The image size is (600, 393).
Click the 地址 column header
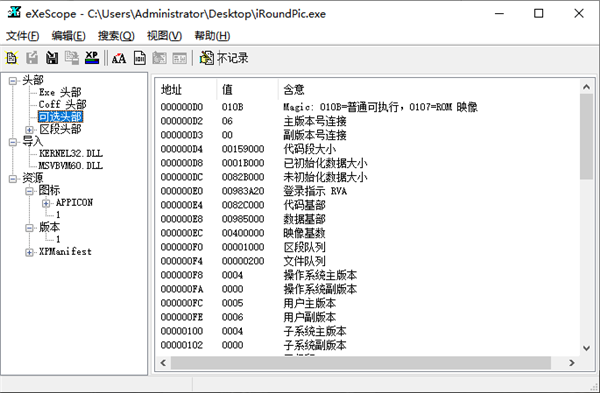tap(186, 90)
